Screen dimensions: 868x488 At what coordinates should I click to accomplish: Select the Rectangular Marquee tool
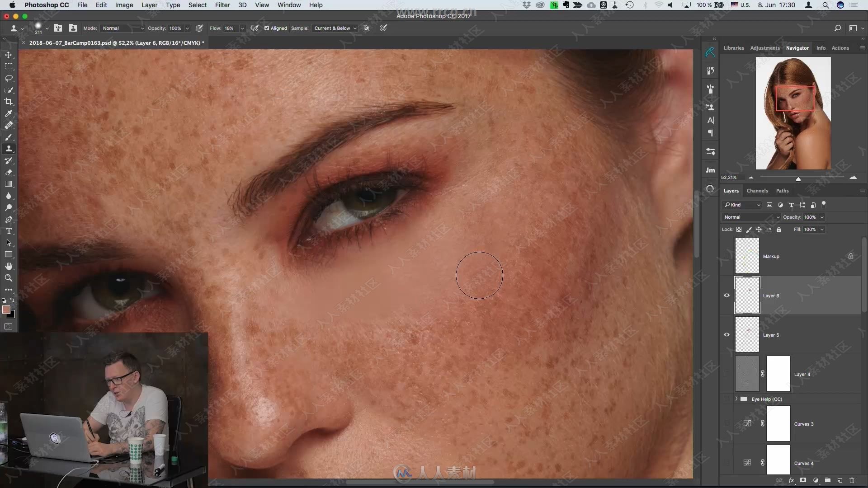point(9,66)
